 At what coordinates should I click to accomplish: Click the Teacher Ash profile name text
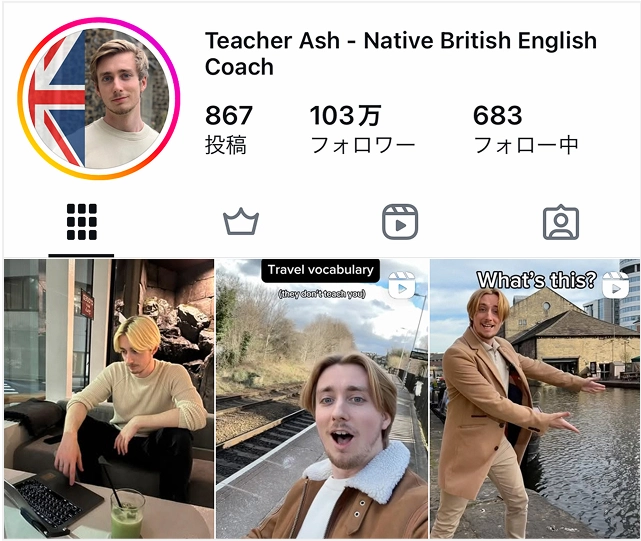[x=401, y=54]
